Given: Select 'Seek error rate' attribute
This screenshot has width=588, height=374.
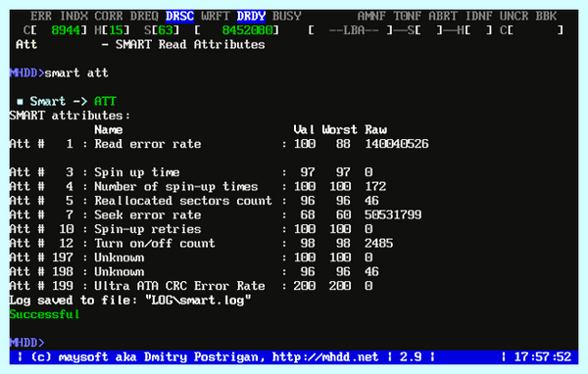Looking at the screenshot, I should pyautogui.click(x=148, y=215).
